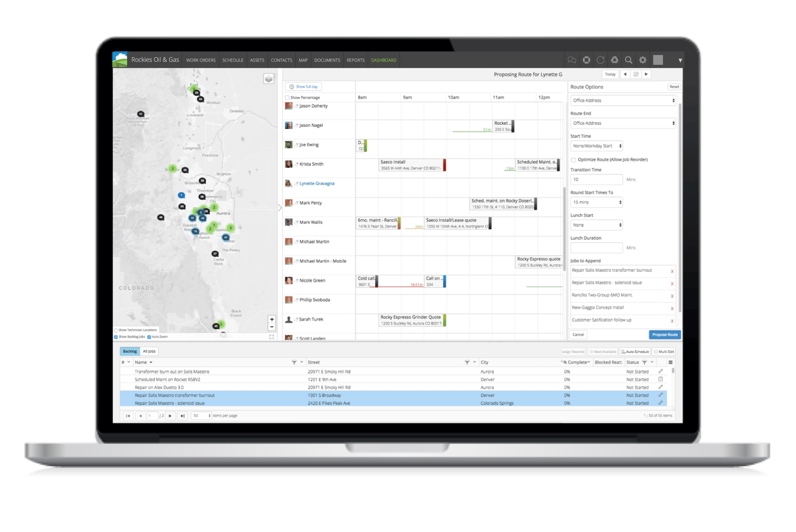Open the Route End address dropdown

(623, 123)
